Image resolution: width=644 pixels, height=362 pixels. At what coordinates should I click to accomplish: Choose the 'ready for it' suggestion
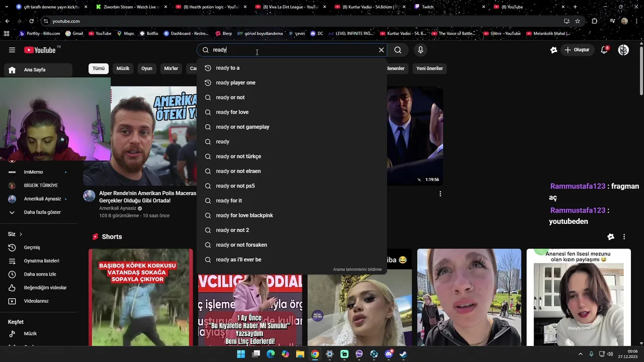pos(292,201)
